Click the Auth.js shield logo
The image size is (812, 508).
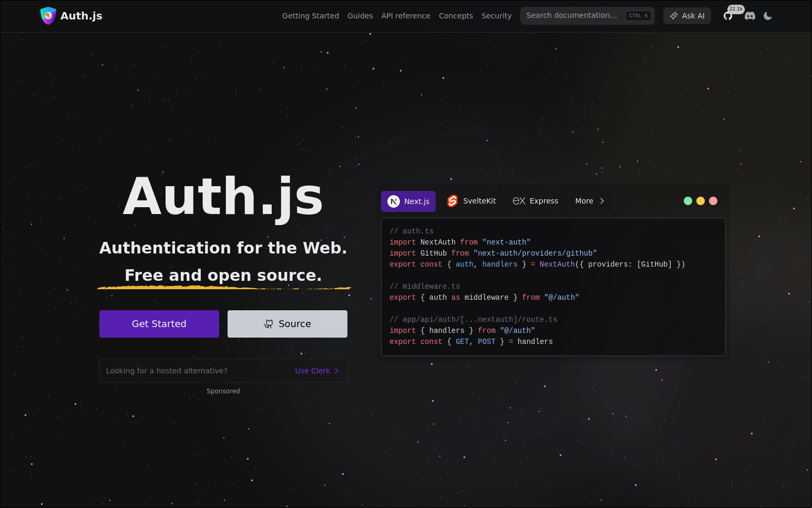(x=48, y=16)
